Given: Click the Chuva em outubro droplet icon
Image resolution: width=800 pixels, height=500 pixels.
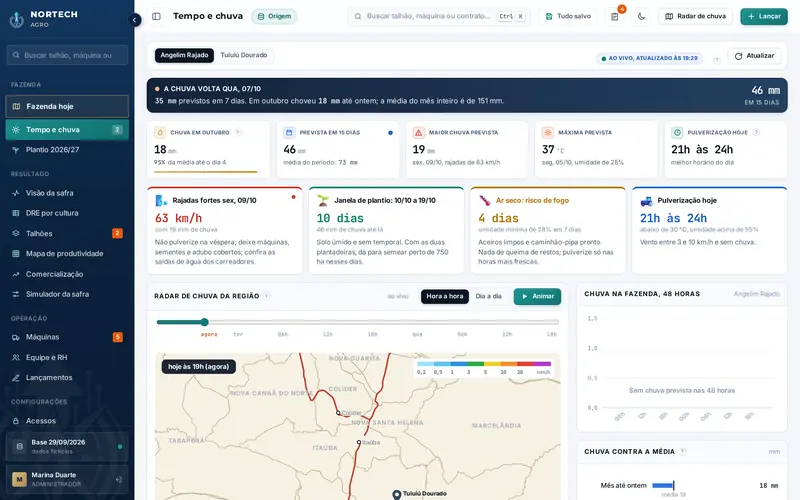Looking at the screenshot, I should point(160,133).
